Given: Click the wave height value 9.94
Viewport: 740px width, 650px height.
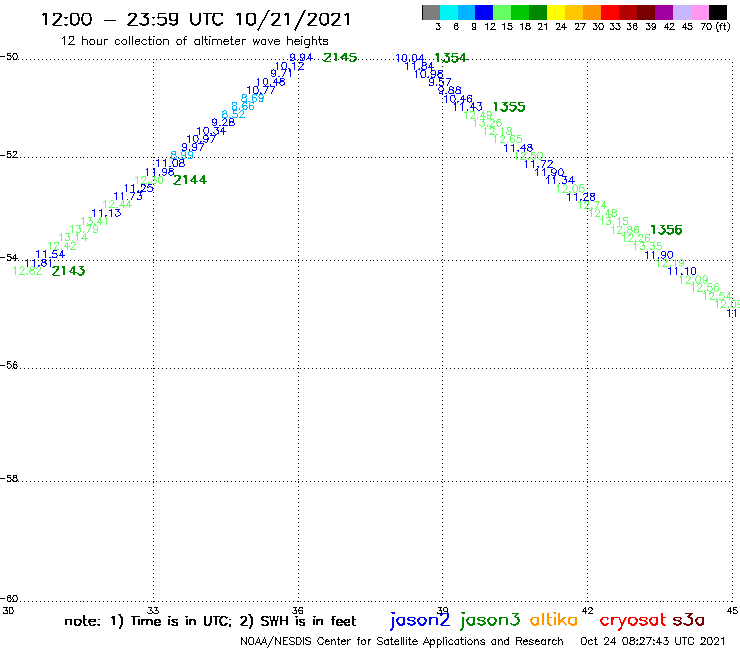Looking at the screenshot, I should [x=301, y=58].
